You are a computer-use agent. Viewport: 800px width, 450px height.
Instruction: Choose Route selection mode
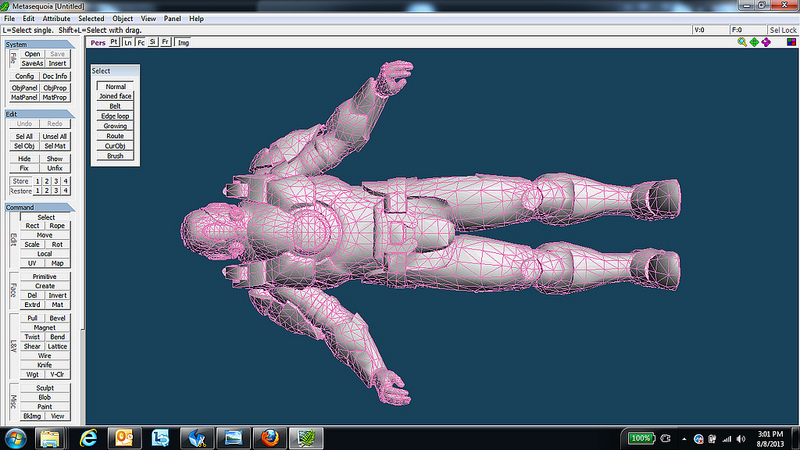115,136
